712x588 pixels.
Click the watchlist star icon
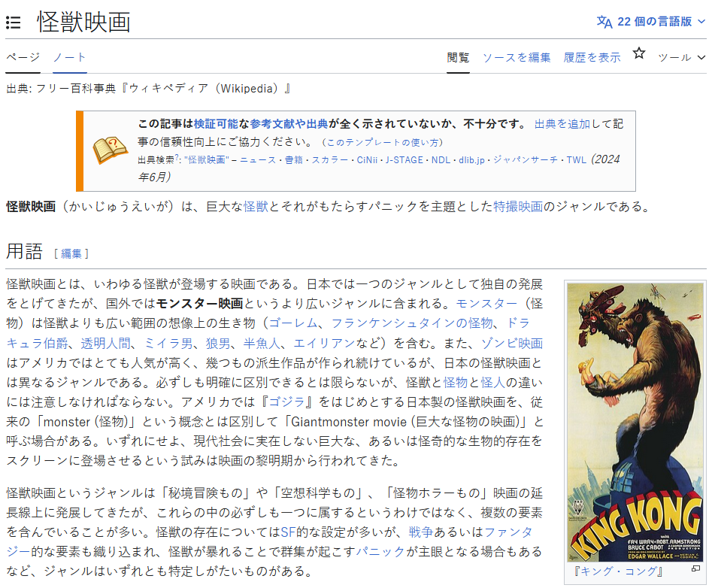(639, 53)
